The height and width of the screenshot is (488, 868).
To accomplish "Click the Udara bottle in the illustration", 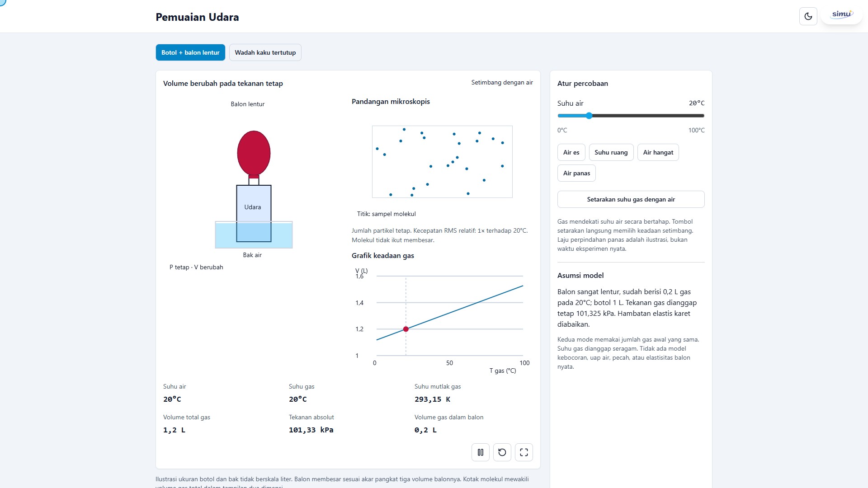I will [x=254, y=213].
